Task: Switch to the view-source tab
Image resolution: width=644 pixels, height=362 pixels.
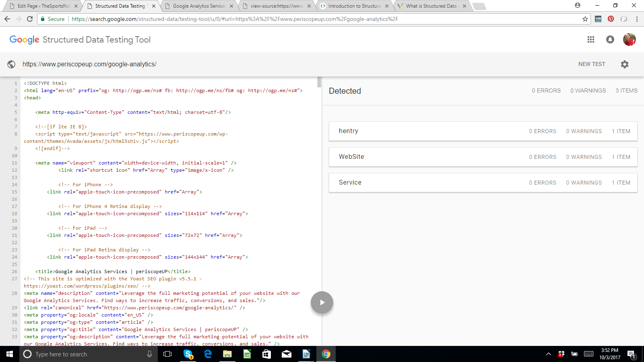Action: (276, 6)
